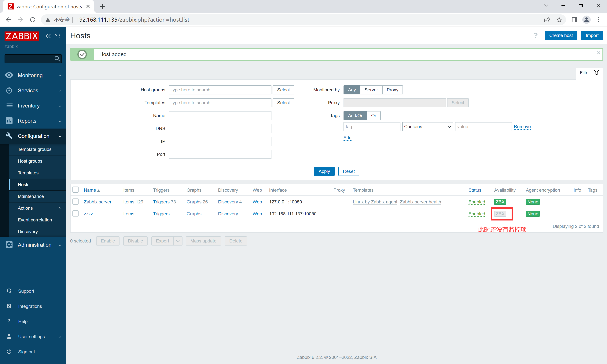The width and height of the screenshot is (607, 364).
Task: Set Monitored by to Proxy
Action: pyautogui.click(x=392, y=90)
